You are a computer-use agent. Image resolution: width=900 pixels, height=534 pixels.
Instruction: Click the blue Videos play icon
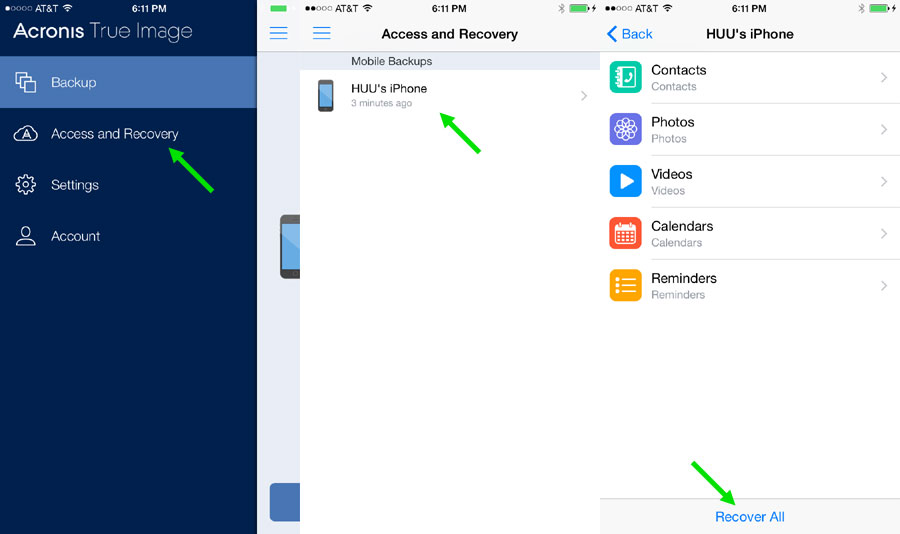tap(625, 181)
